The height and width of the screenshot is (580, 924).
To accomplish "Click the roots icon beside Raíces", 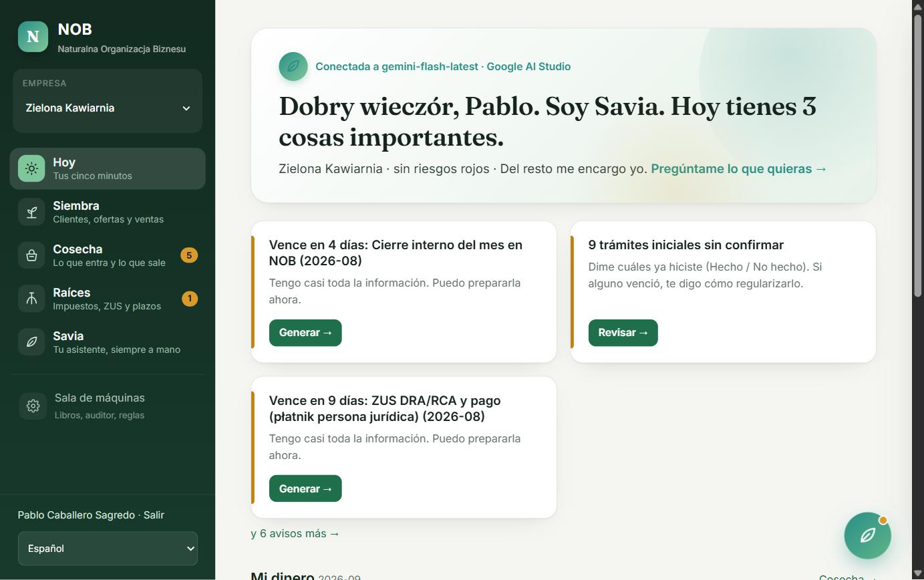I will (31, 299).
